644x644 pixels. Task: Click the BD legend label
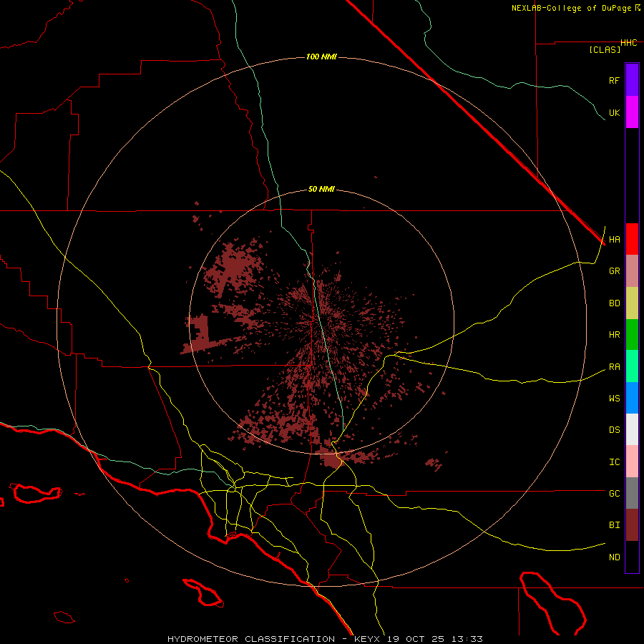[x=614, y=303]
